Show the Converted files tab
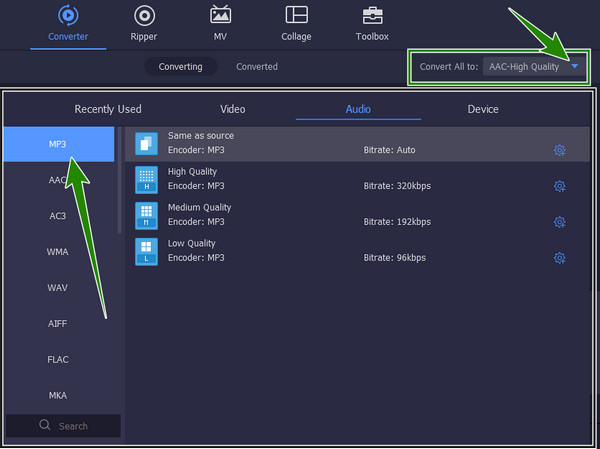 pos(257,67)
